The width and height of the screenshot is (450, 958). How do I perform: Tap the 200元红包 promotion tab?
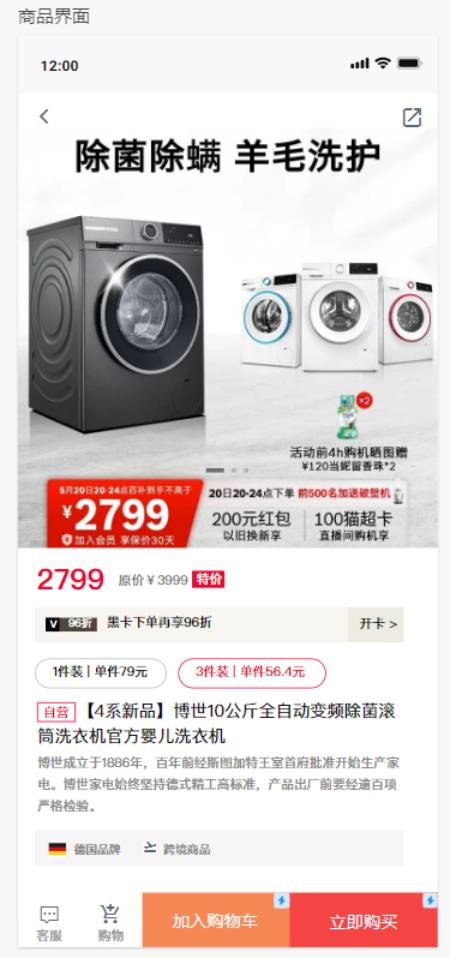252,526
